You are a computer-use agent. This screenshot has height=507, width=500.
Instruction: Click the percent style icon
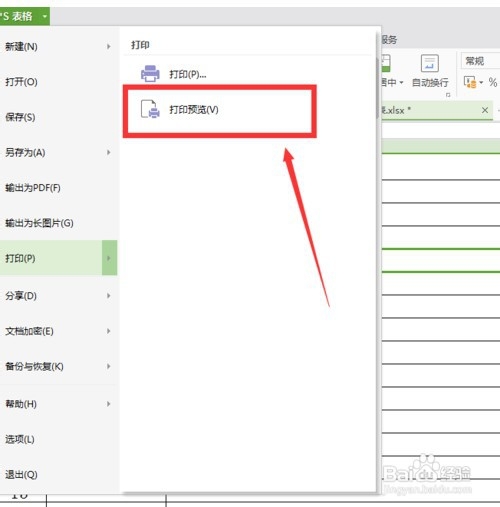tap(493, 82)
